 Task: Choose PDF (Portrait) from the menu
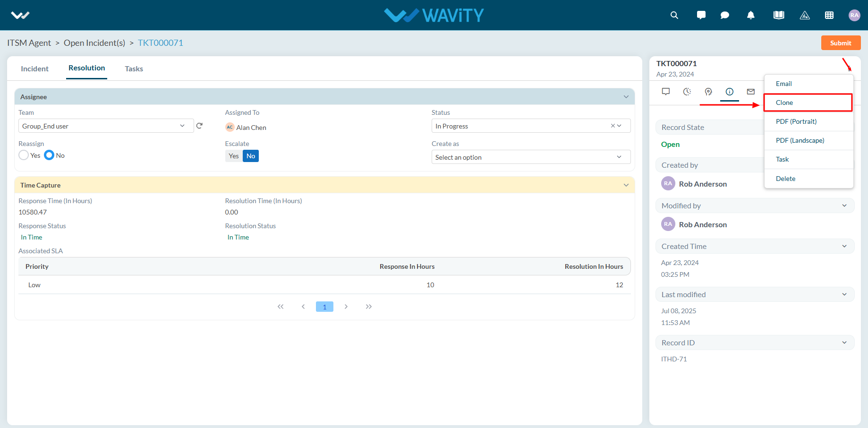coord(808,121)
